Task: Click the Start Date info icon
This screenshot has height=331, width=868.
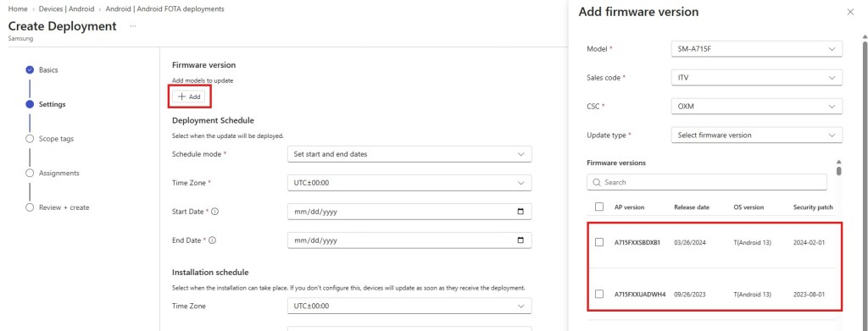Action: (x=214, y=212)
